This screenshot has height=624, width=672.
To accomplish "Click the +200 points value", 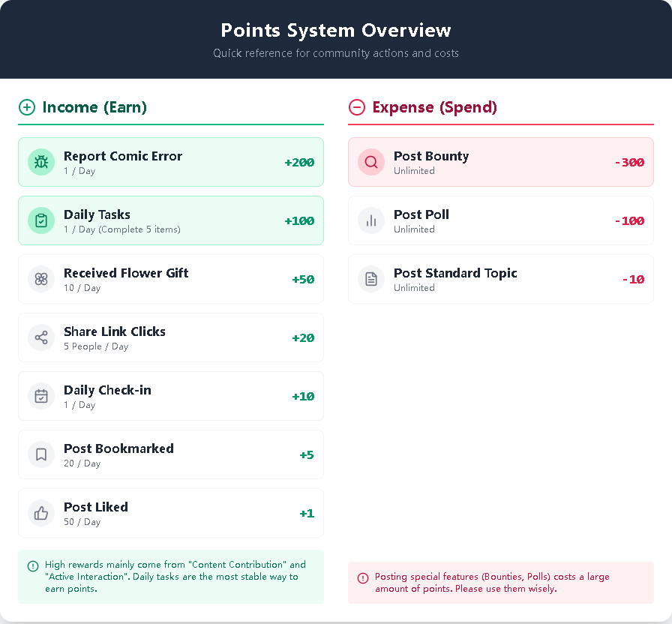I will [x=299, y=162].
